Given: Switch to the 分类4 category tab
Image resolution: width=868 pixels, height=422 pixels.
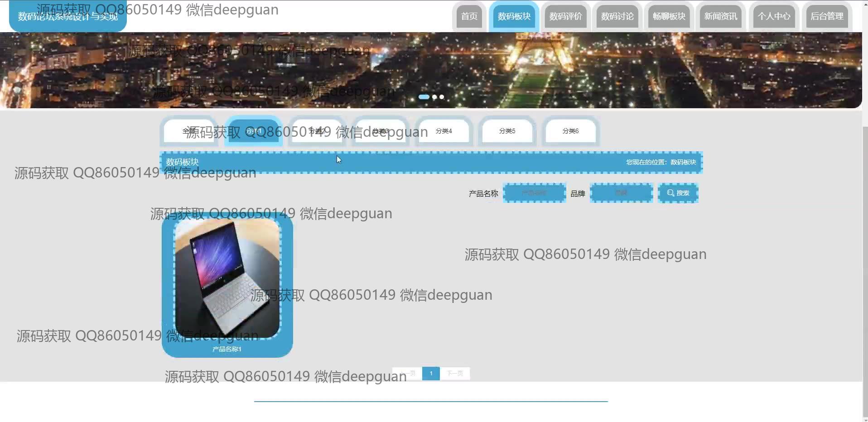Looking at the screenshot, I should 444,131.
